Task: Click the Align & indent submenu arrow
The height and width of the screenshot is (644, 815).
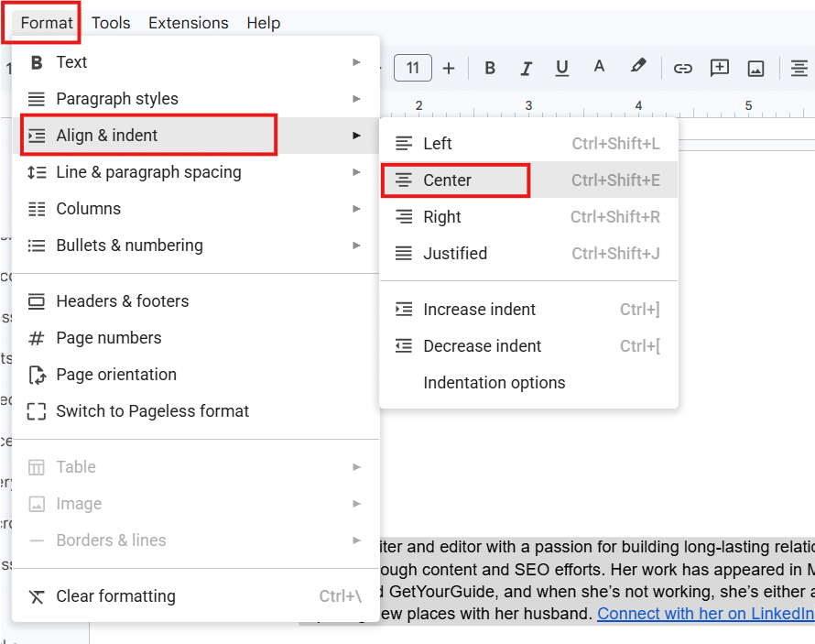Action: 356,136
